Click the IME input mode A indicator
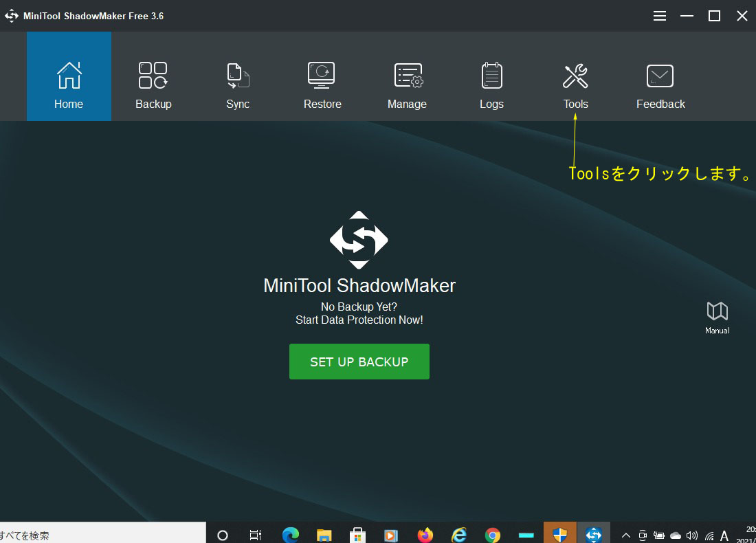This screenshot has width=756, height=543. click(724, 535)
